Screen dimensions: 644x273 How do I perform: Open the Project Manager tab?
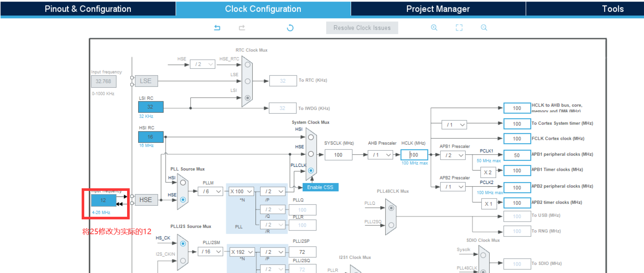click(438, 9)
